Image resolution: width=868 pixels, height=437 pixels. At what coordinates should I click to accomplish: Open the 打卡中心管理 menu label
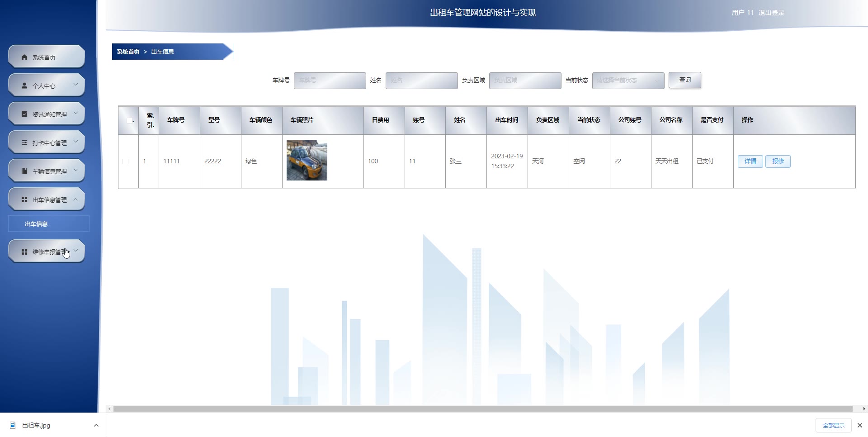(x=50, y=143)
